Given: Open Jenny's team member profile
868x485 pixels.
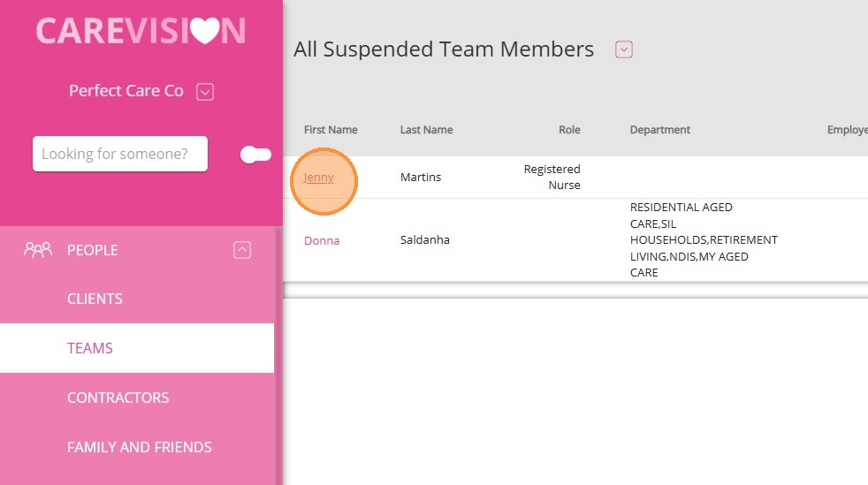Looking at the screenshot, I should [x=319, y=178].
